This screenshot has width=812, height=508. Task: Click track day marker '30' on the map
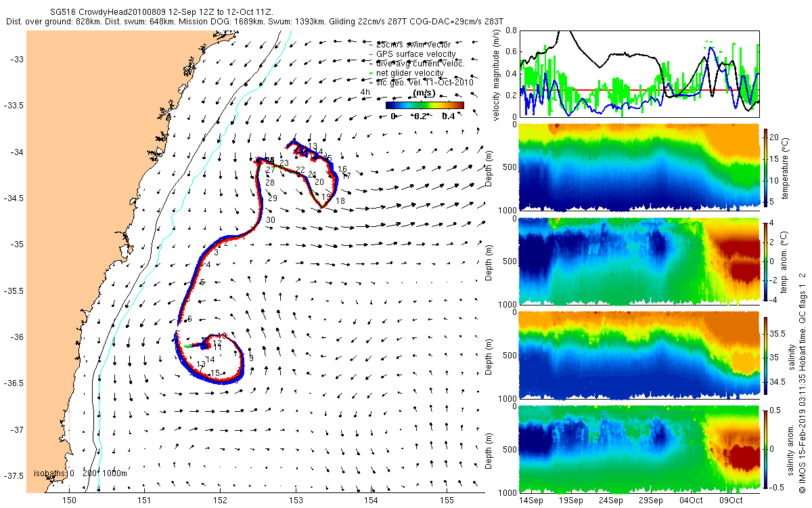pos(270,220)
